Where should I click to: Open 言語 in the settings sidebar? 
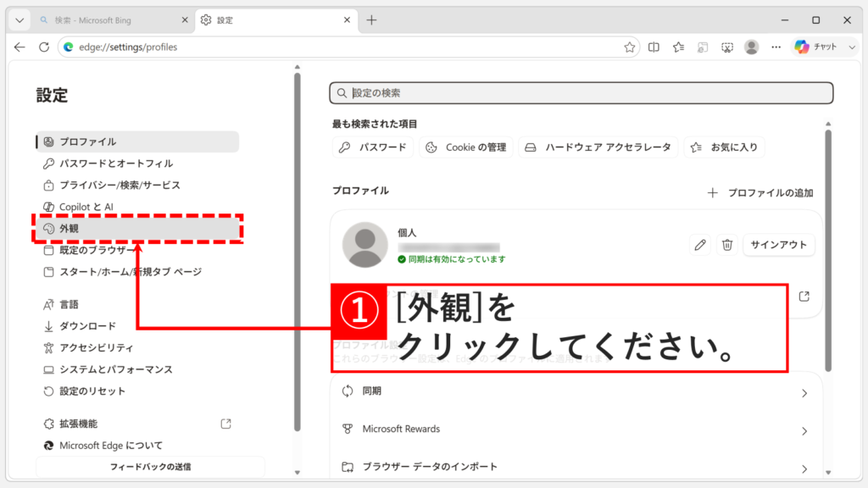click(138, 304)
